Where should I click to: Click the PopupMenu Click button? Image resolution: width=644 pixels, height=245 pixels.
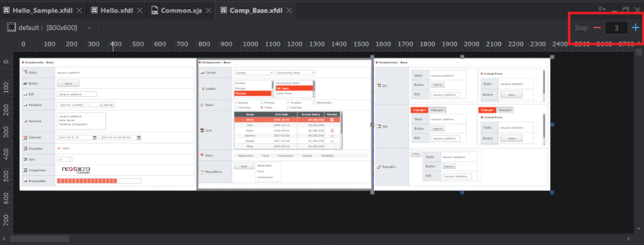click(244, 166)
